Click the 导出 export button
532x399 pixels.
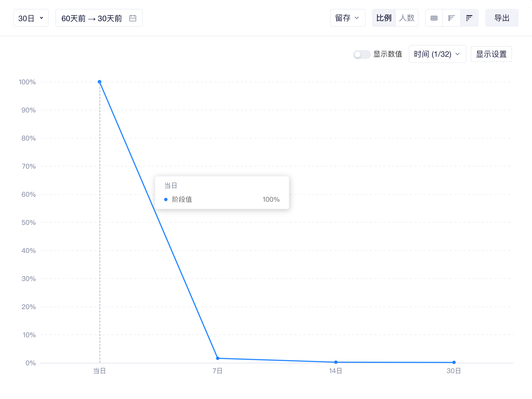coord(502,18)
